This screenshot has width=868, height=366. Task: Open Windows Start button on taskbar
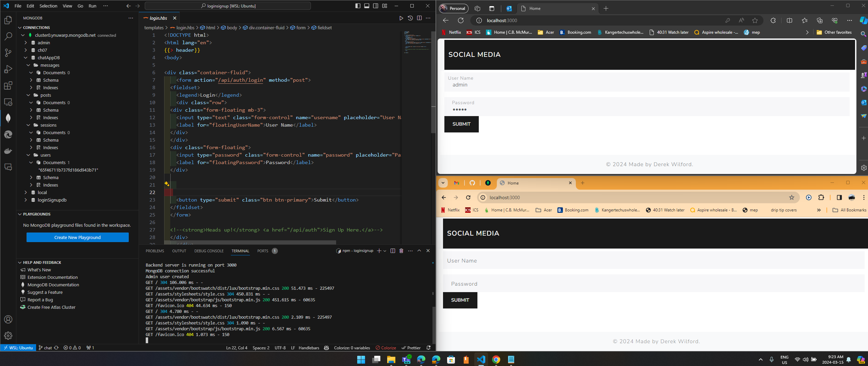click(x=361, y=360)
